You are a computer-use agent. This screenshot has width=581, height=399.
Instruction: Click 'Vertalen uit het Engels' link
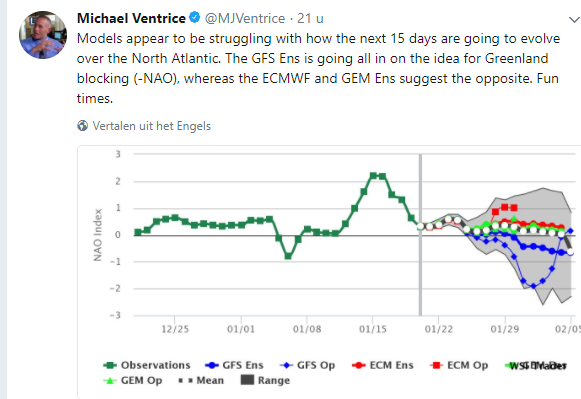pyautogui.click(x=152, y=126)
